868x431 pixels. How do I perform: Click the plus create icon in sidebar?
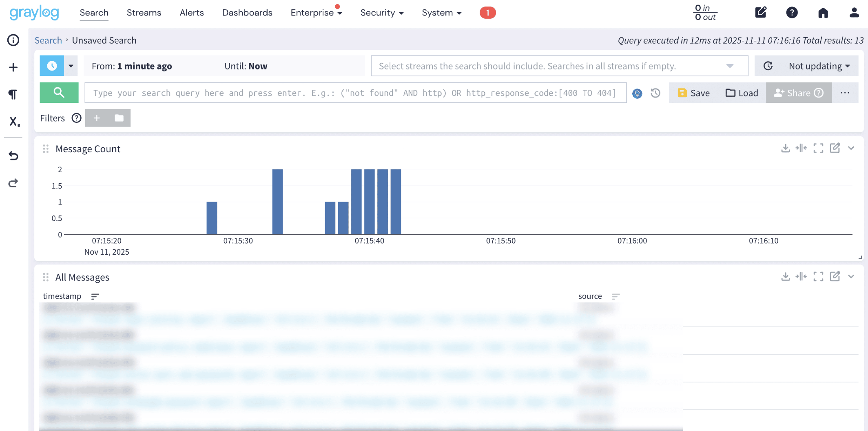[x=13, y=67]
